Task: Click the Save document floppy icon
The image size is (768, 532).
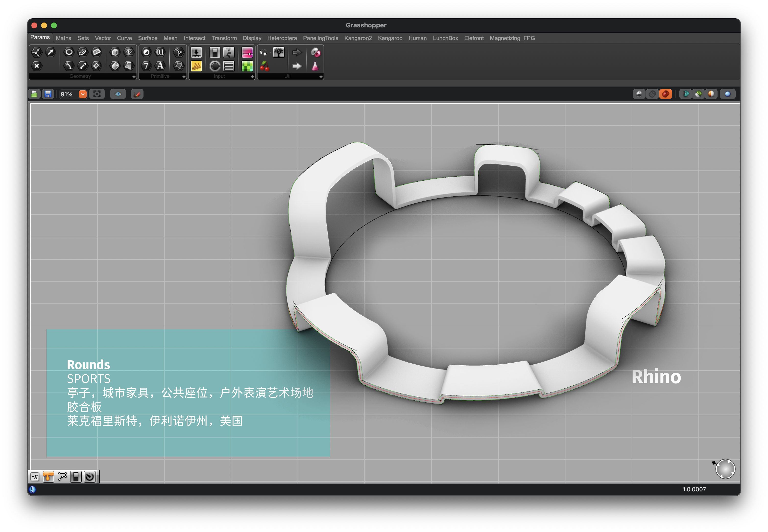Action: coord(48,94)
